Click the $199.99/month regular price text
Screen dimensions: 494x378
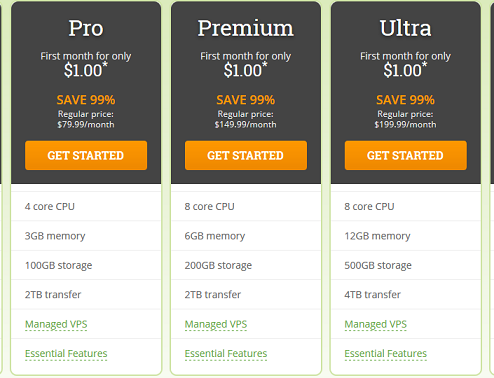point(405,125)
